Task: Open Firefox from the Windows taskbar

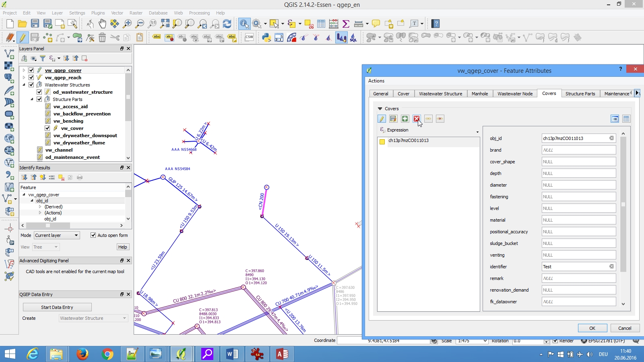Action: 83,354
